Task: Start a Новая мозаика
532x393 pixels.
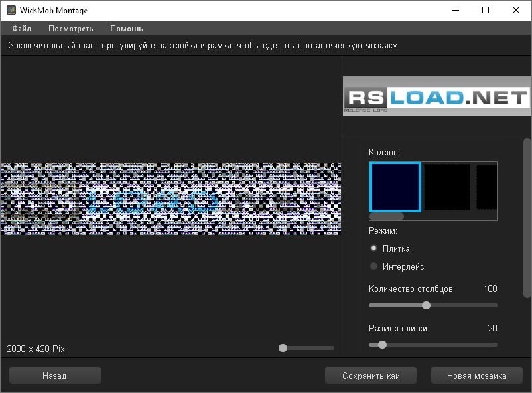Action: coord(476,375)
